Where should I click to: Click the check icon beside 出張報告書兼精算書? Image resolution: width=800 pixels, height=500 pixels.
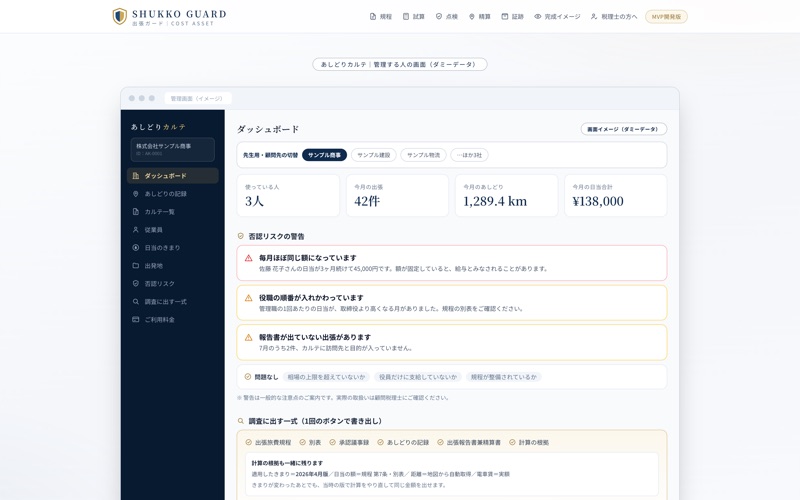tap(440, 442)
